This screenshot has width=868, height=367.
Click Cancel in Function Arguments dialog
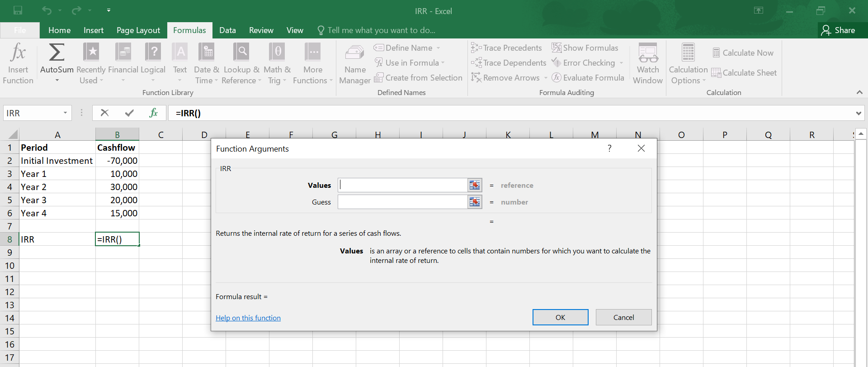point(623,317)
